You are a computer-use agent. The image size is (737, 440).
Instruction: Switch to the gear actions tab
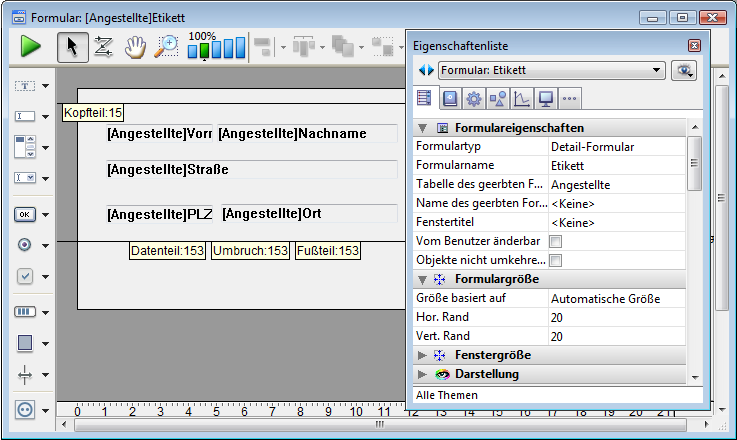474,98
